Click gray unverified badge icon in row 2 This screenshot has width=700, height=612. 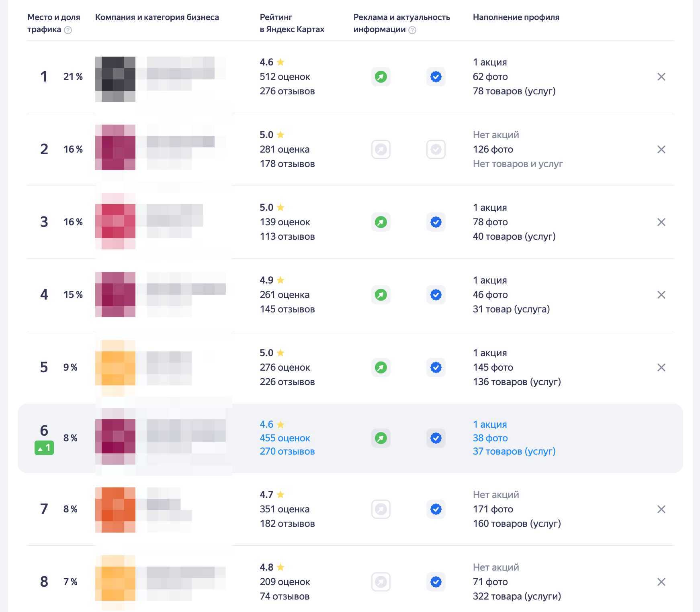point(436,149)
